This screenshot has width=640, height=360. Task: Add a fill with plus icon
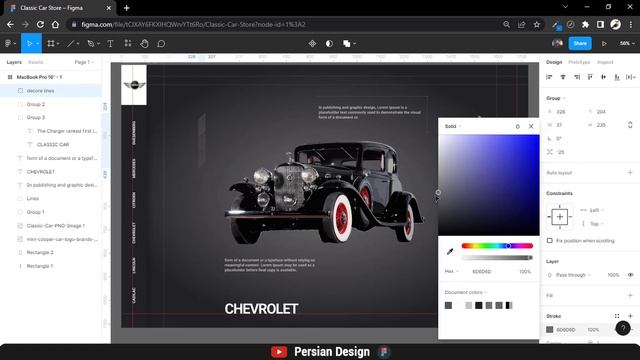[x=630, y=295]
